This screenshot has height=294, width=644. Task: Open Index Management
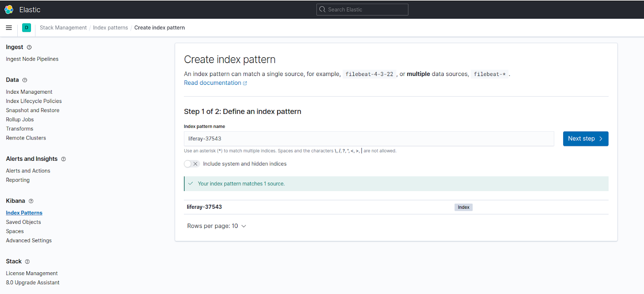tap(29, 92)
